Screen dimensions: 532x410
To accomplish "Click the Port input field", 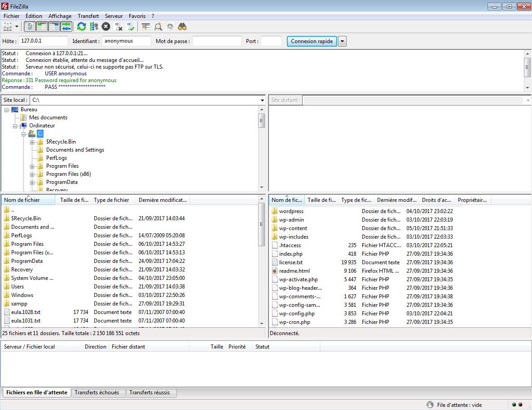I will (x=271, y=41).
